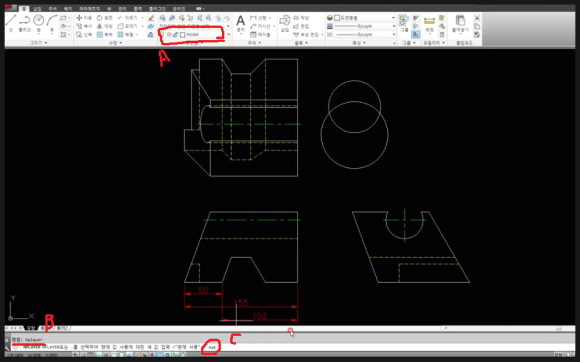Open the Insert (삽입) ribbon tab

[37, 9]
